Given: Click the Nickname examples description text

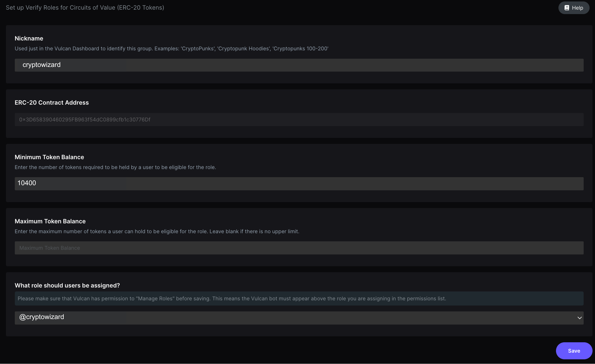Looking at the screenshot, I should (x=172, y=49).
